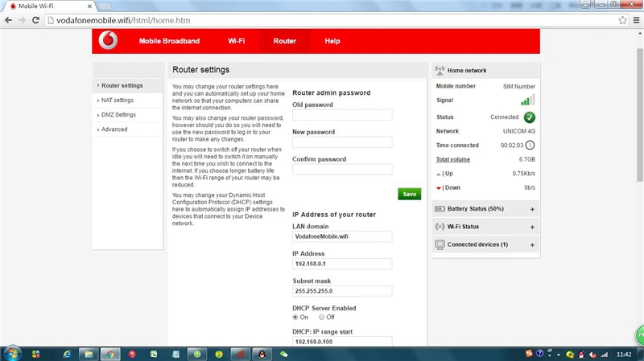The height and width of the screenshot is (361, 644).
Task: Open the Wi-Fi tab
Action: click(x=236, y=41)
